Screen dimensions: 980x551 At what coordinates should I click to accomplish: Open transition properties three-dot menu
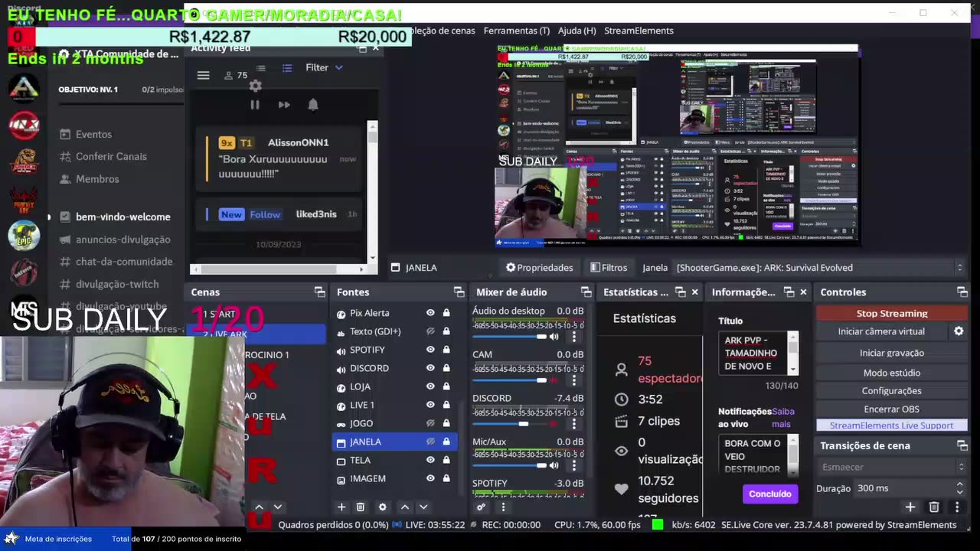pyautogui.click(x=957, y=507)
